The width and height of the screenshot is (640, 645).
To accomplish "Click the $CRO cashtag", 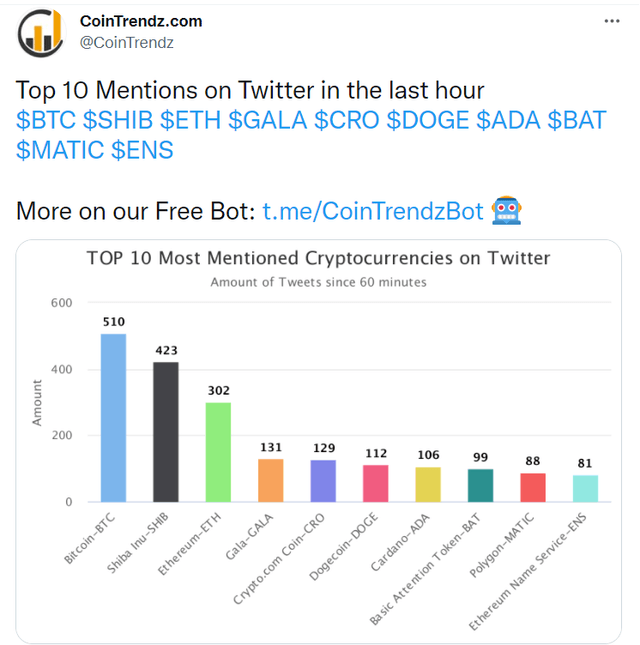I will pyautogui.click(x=346, y=120).
